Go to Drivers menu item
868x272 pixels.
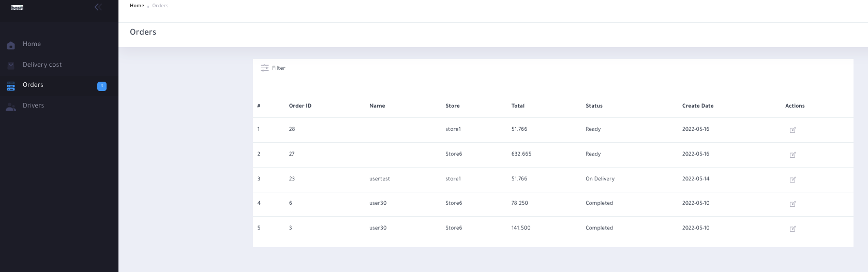(x=33, y=105)
